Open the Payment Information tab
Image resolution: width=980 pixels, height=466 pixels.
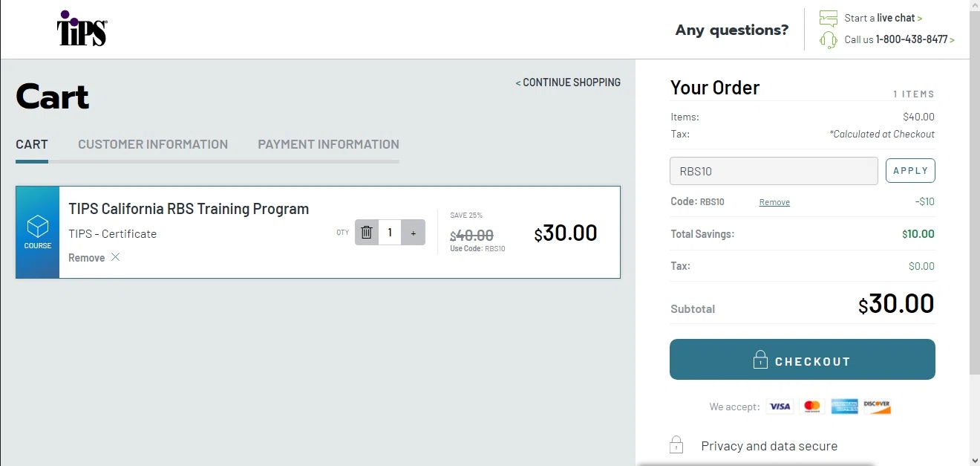coord(328,144)
